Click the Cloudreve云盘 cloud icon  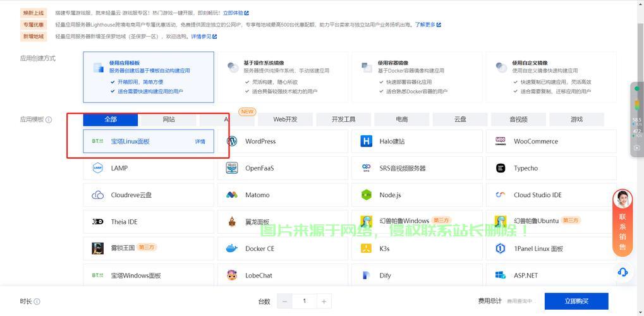click(98, 195)
